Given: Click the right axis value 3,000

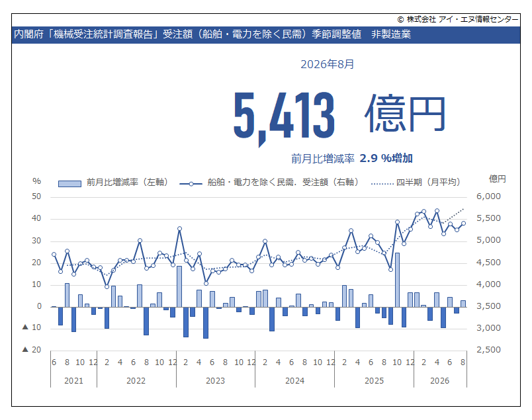Looking at the screenshot, I should (488, 327).
